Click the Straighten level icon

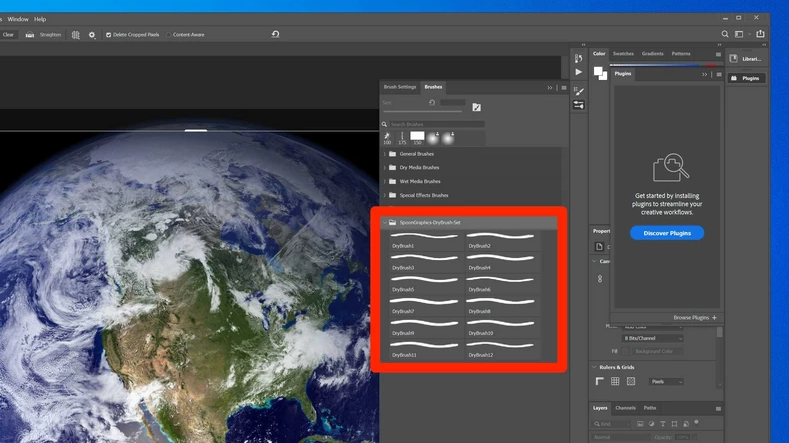(30, 35)
